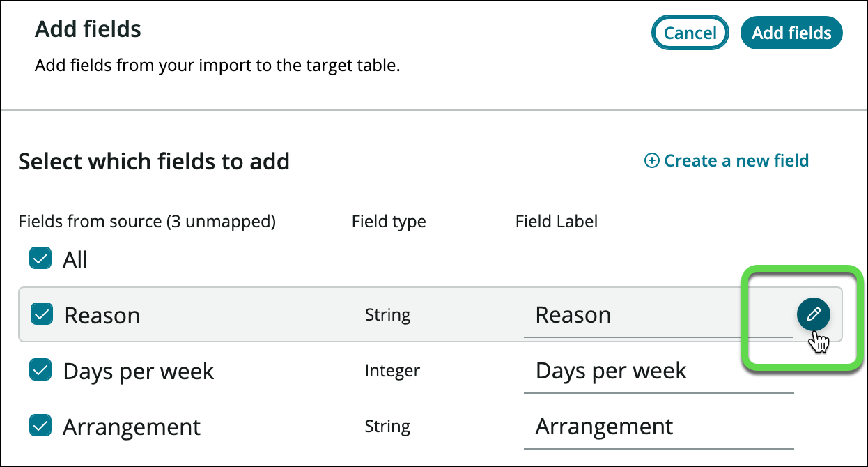Untick the Arrangement checkbox
868x467 pixels.
point(40,425)
